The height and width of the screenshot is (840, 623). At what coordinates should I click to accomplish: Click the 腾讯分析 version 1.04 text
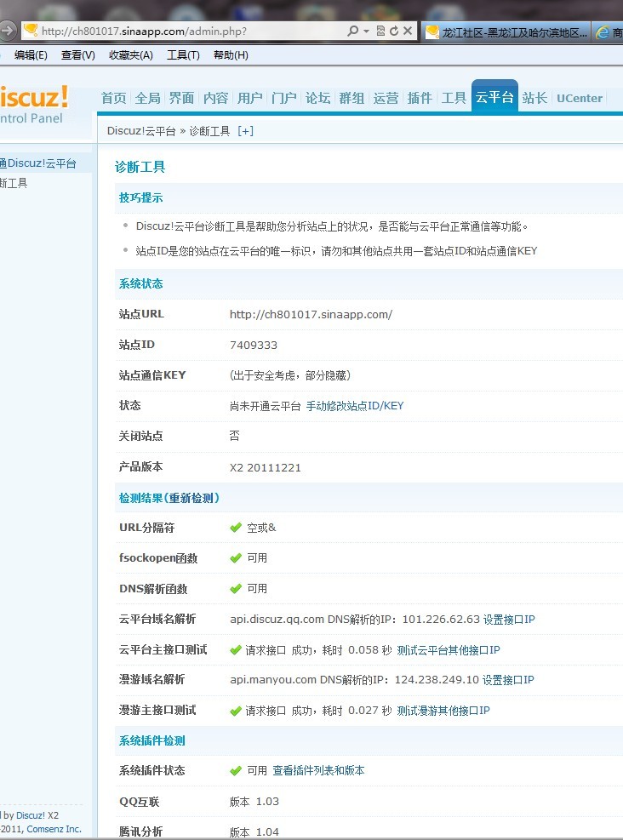pyautogui.click(x=254, y=832)
